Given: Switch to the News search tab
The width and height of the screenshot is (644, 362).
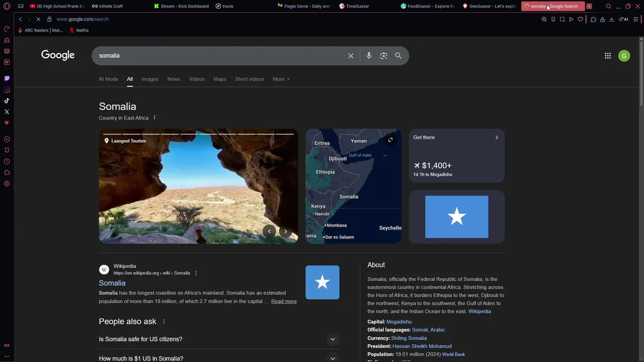Looking at the screenshot, I should (x=174, y=79).
